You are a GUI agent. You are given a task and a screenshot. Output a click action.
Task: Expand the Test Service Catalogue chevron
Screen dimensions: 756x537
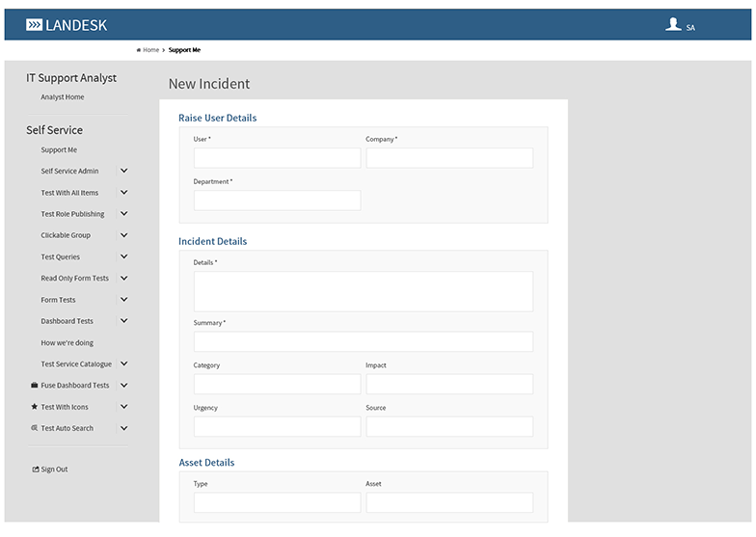(x=123, y=364)
